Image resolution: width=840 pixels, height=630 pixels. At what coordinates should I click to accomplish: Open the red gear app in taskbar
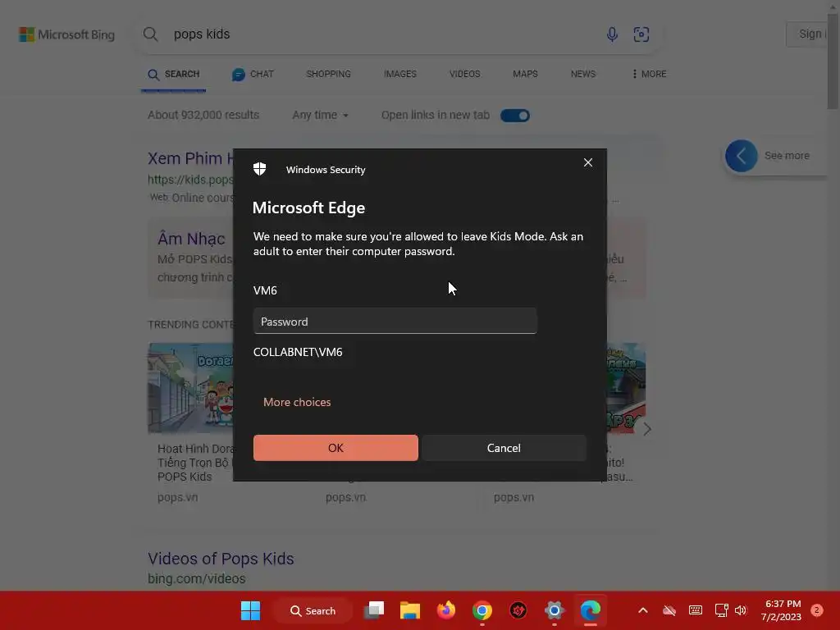coord(518,610)
